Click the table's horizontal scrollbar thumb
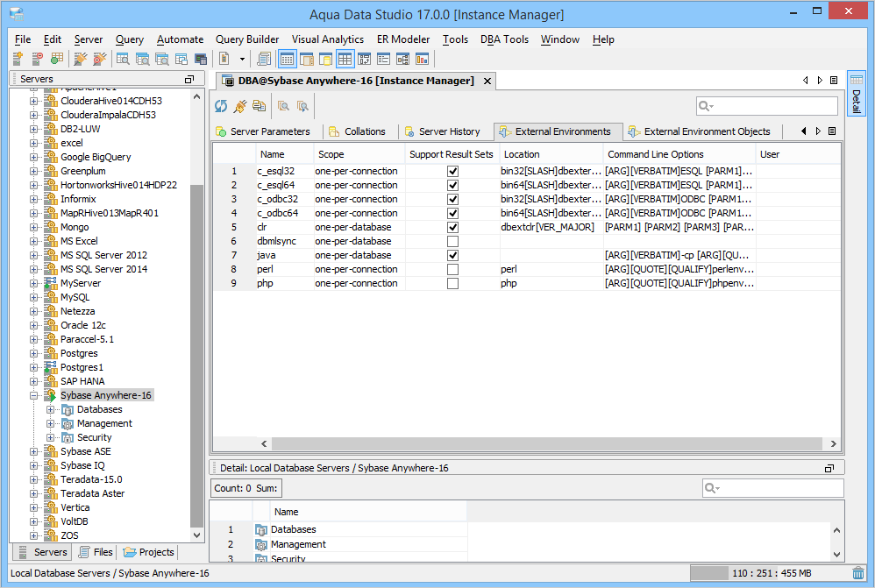 tap(546, 444)
